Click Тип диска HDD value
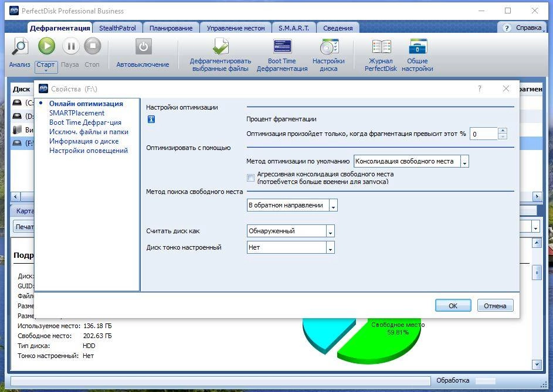Image resolution: width=553 pixels, height=392 pixels. [x=89, y=346]
